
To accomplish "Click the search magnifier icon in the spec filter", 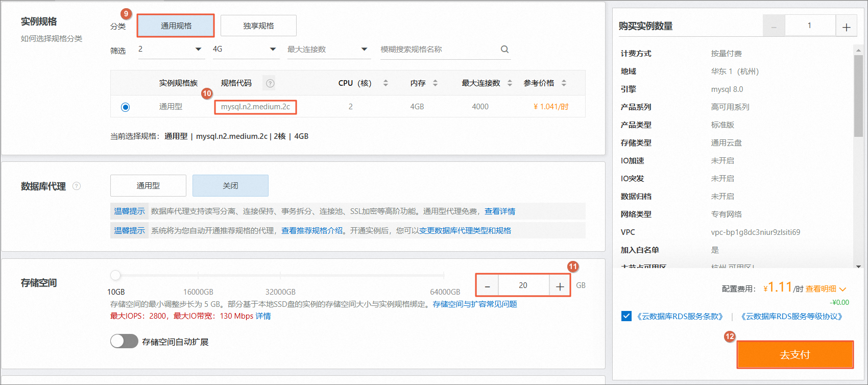I will tap(504, 50).
